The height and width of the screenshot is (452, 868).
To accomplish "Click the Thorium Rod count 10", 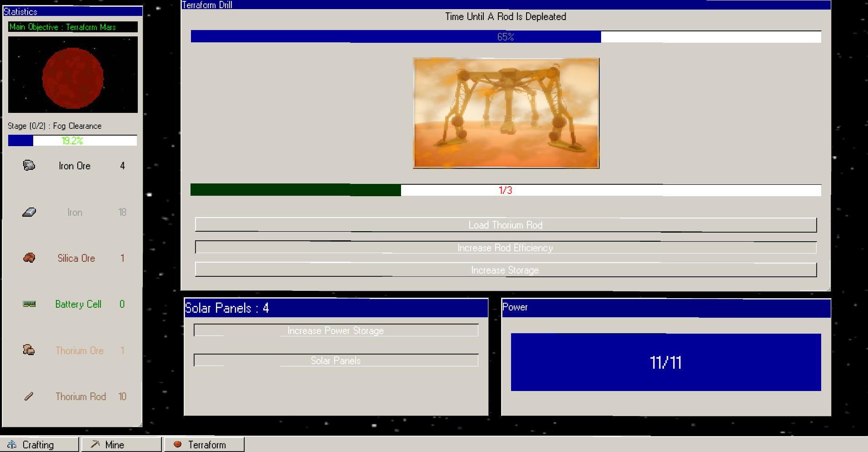I will 122,396.
